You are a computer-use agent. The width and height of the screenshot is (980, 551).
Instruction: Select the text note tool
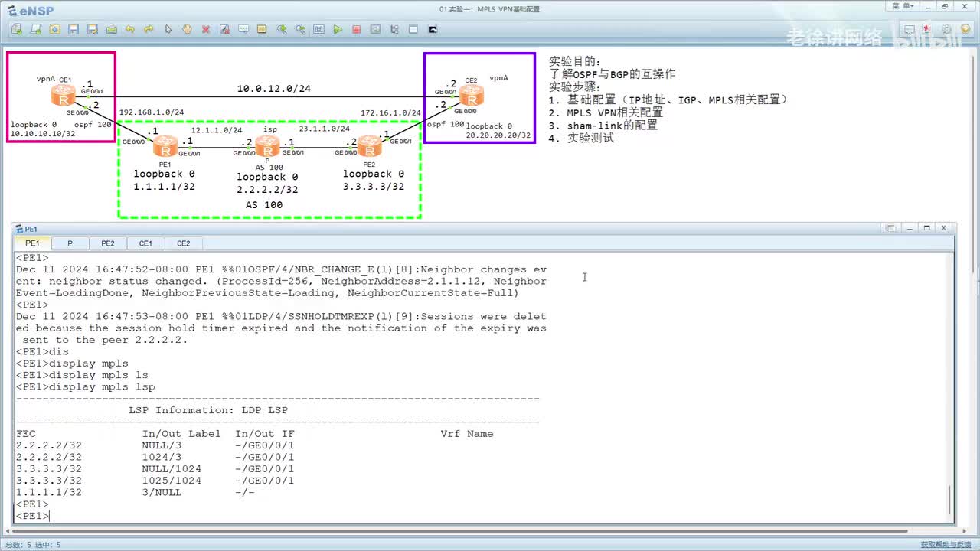[x=243, y=30]
